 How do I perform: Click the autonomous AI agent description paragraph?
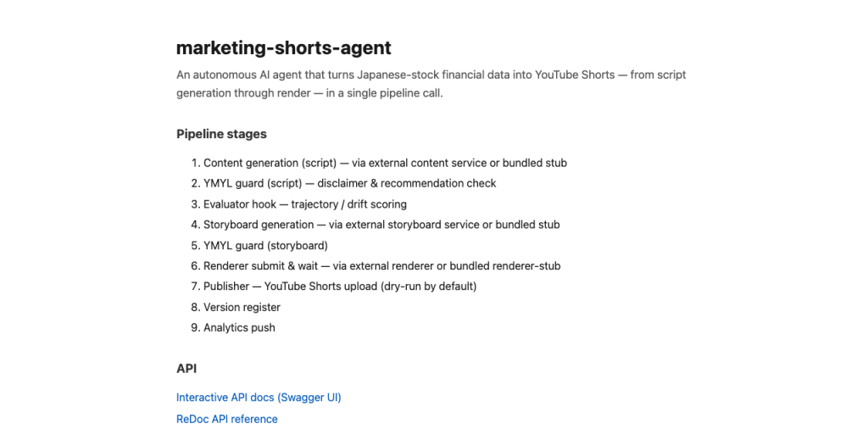click(x=431, y=84)
